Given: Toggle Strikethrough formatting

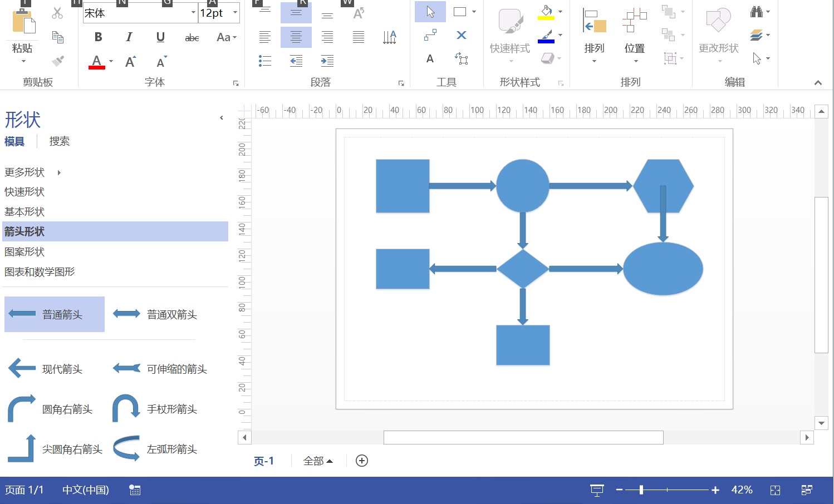Looking at the screenshot, I should pyautogui.click(x=192, y=38).
